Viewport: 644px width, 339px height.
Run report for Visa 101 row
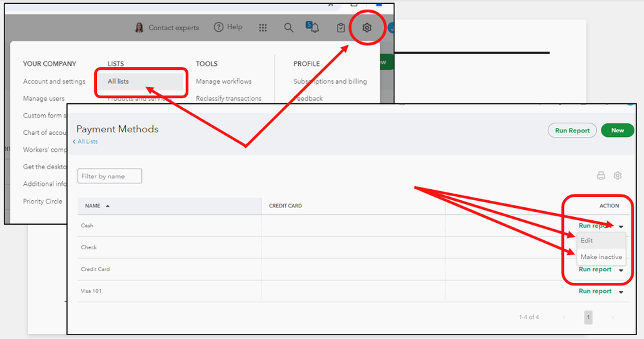pos(595,291)
